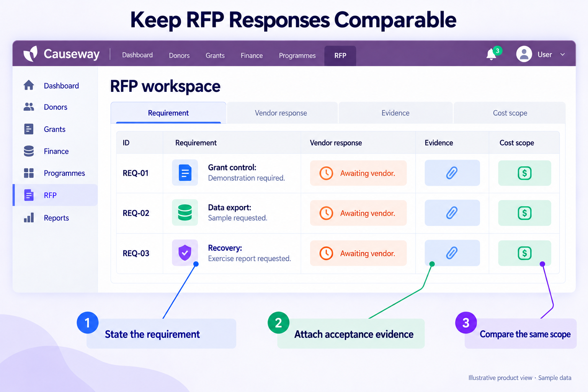Image resolution: width=588 pixels, height=392 pixels.
Task: Attach evidence for REQ-03 via paperclip
Action: (452, 253)
